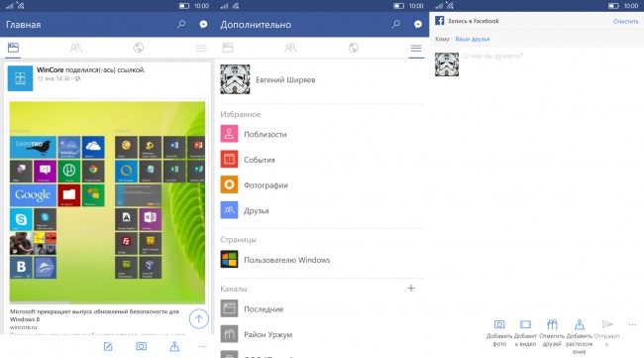Open WinCore page avatar in the post
This screenshot has height=358, width=644.
20,78
